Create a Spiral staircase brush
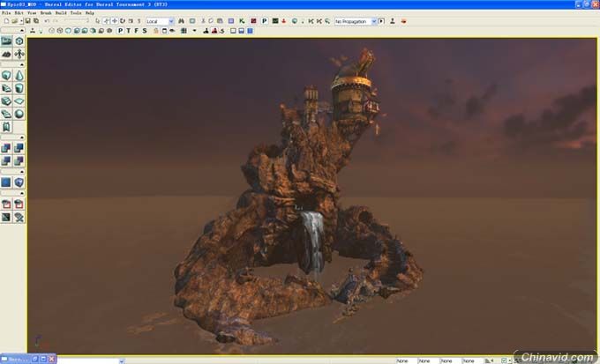Image resolution: width=600 pixels, height=364 pixels. [x=6, y=114]
